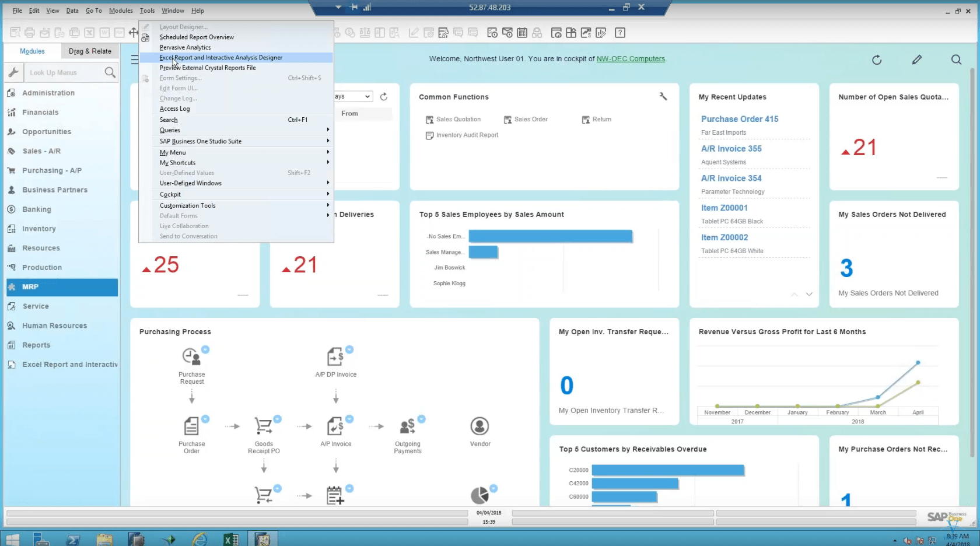The width and height of the screenshot is (980, 546).
Task: Open the NW-OEC Computers link
Action: pos(631,58)
